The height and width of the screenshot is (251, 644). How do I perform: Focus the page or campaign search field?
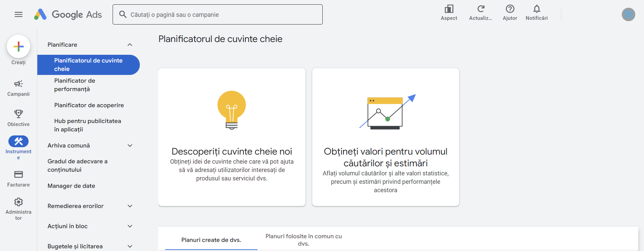pos(217,14)
